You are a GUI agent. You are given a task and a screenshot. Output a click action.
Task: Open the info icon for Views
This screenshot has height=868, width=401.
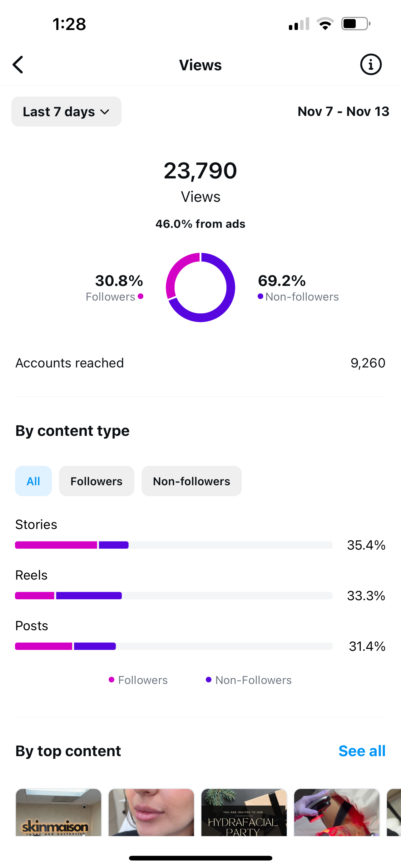point(371,64)
